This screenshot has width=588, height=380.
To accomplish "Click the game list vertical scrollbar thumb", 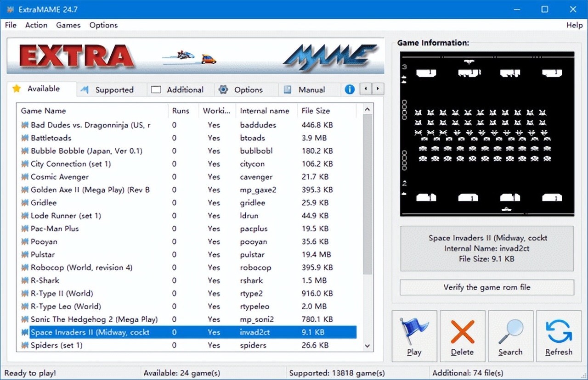I will pyautogui.click(x=367, y=195).
